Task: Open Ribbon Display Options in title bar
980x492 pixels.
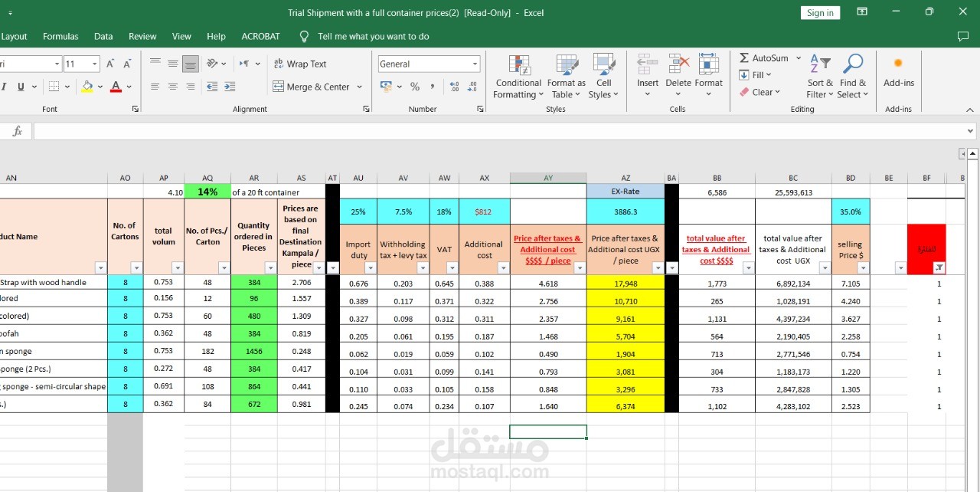Action: [x=862, y=12]
